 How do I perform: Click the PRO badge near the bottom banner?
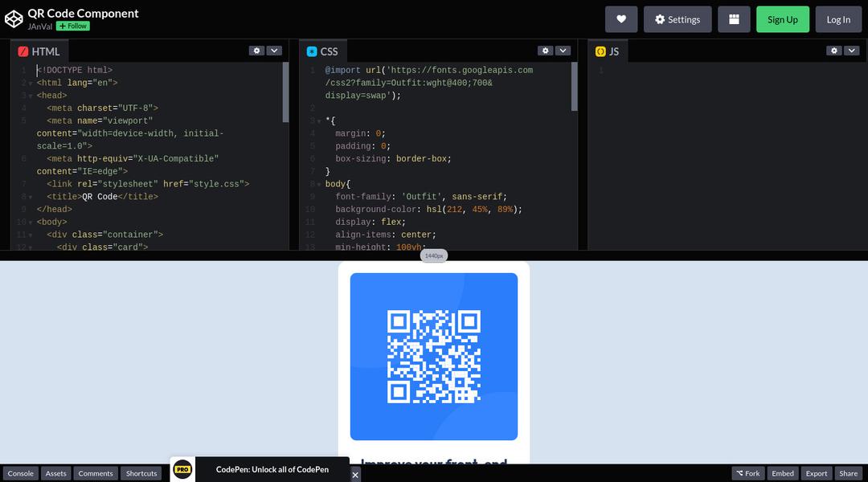click(182, 469)
